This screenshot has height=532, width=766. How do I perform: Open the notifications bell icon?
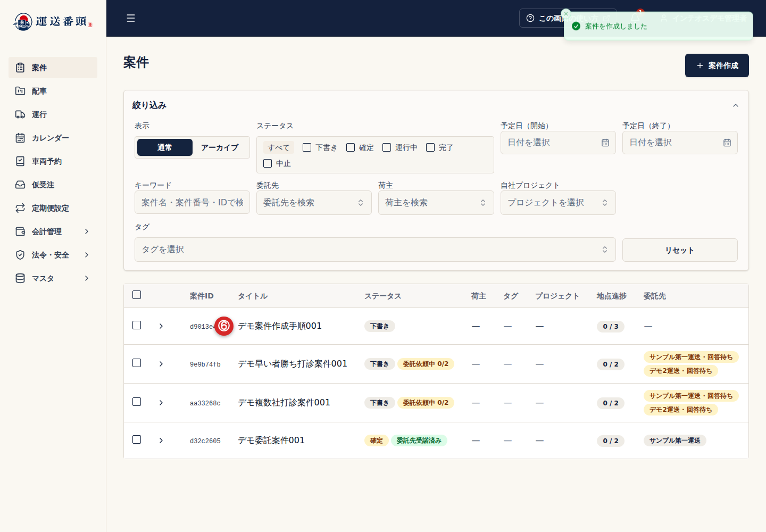[x=635, y=18]
